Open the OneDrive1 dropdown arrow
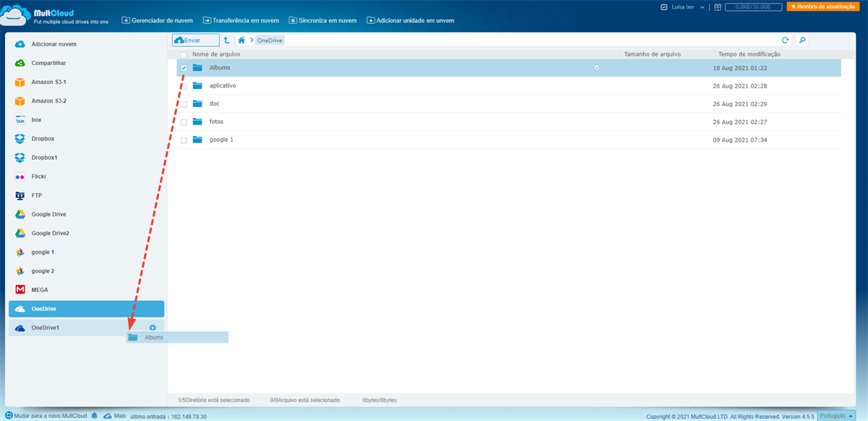Image resolution: width=868 pixels, height=421 pixels. click(x=153, y=328)
